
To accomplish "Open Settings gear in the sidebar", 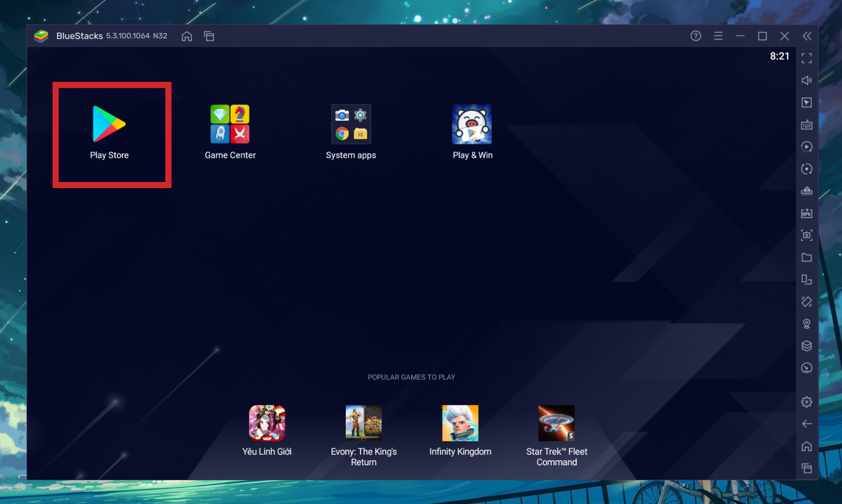I will click(807, 402).
